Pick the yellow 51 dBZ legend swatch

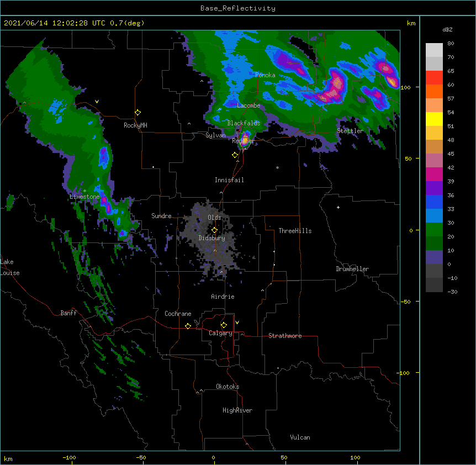[x=434, y=119]
